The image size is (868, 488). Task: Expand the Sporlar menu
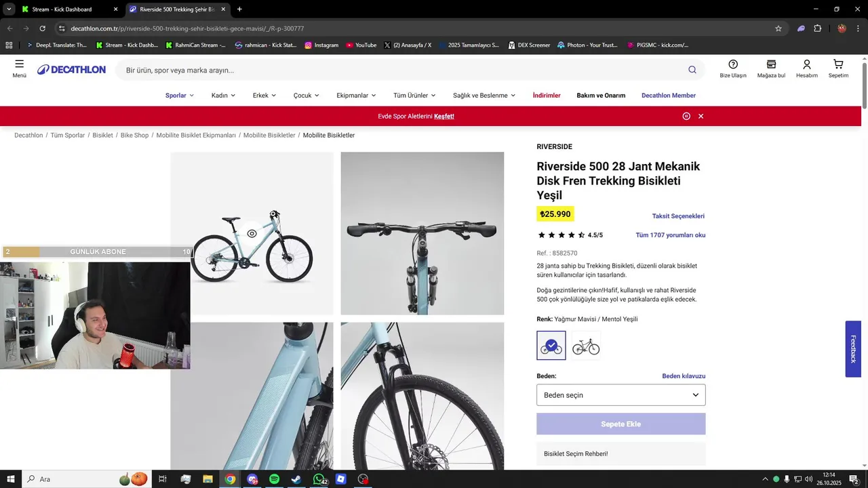[180, 96]
